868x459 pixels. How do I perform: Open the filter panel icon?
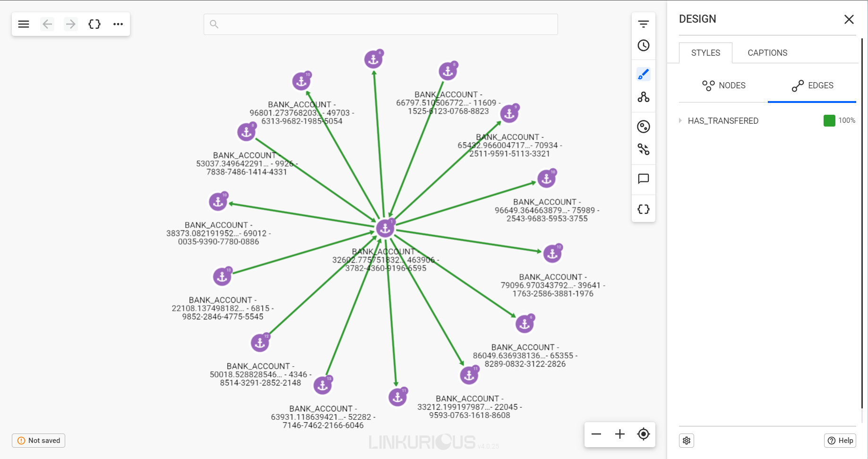pos(643,24)
